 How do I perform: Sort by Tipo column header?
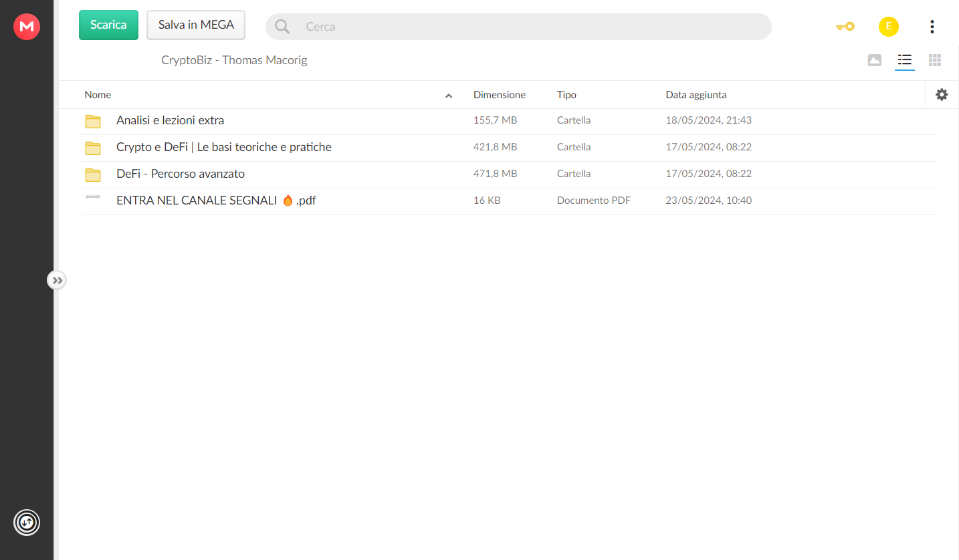tap(566, 95)
